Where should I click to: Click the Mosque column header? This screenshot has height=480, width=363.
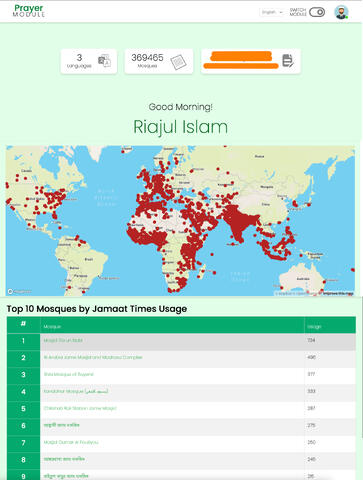click(x=172, y=325)
